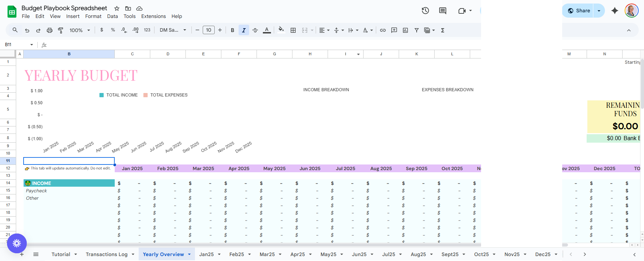Redo the last undone action
Image resolution: width=644 pixels, height=261 pixels.
38,30
